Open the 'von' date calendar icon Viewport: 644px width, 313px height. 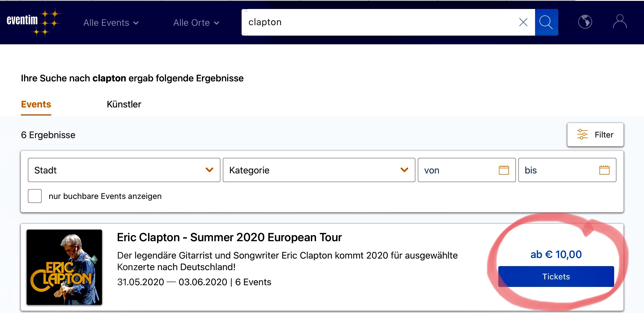(504, 170)
